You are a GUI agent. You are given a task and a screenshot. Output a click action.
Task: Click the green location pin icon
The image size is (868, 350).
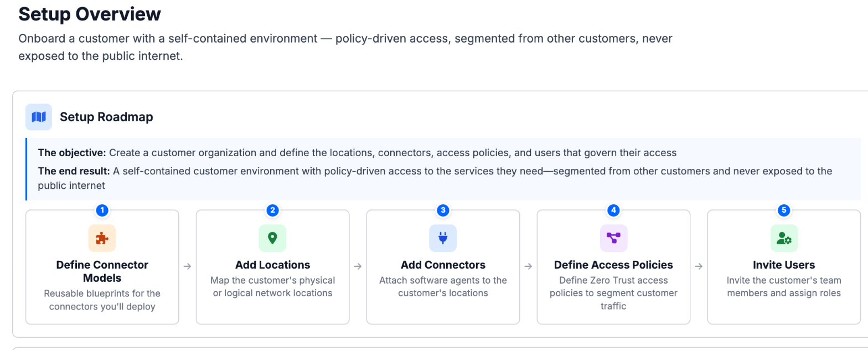click(x=272, y=238)
